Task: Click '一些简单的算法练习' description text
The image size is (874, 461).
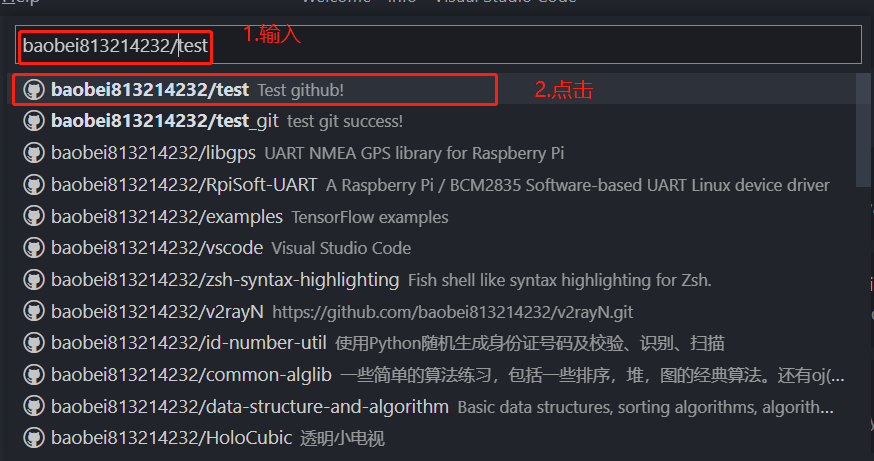Action: [593, 375]
